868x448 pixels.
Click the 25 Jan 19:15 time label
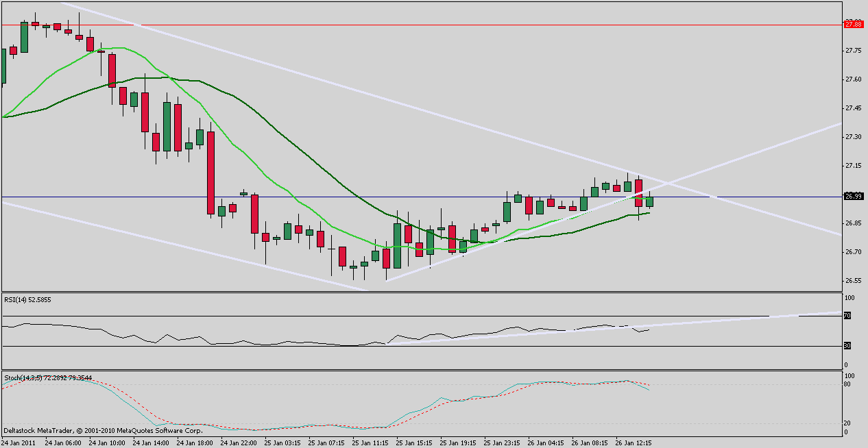pyautogui.click(x=459, y=443)
